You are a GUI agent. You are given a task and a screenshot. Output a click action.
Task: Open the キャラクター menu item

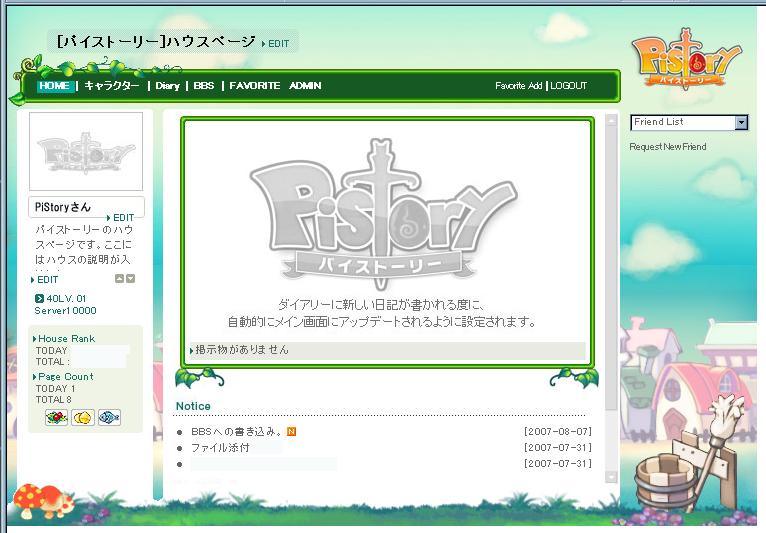[x=112, y=86]
